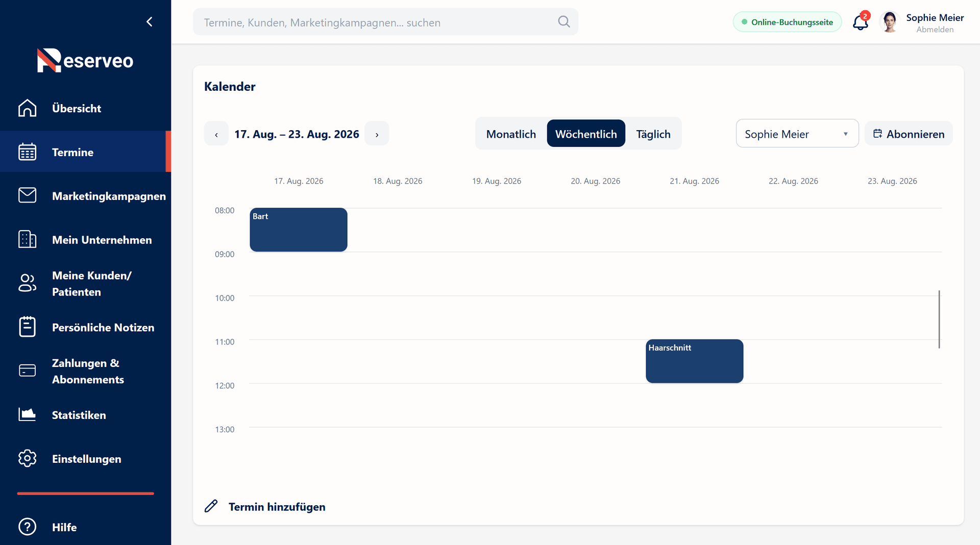This screenshot has width=980, height=545.
Task: Open the Einstellungen gear icon
Action: [28, 459]
